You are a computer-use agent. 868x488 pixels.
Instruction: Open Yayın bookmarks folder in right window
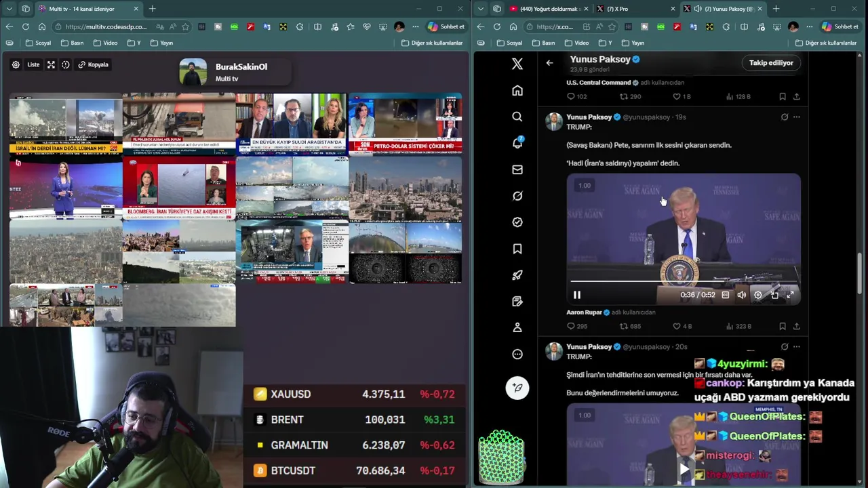click(x=633, y=43)
